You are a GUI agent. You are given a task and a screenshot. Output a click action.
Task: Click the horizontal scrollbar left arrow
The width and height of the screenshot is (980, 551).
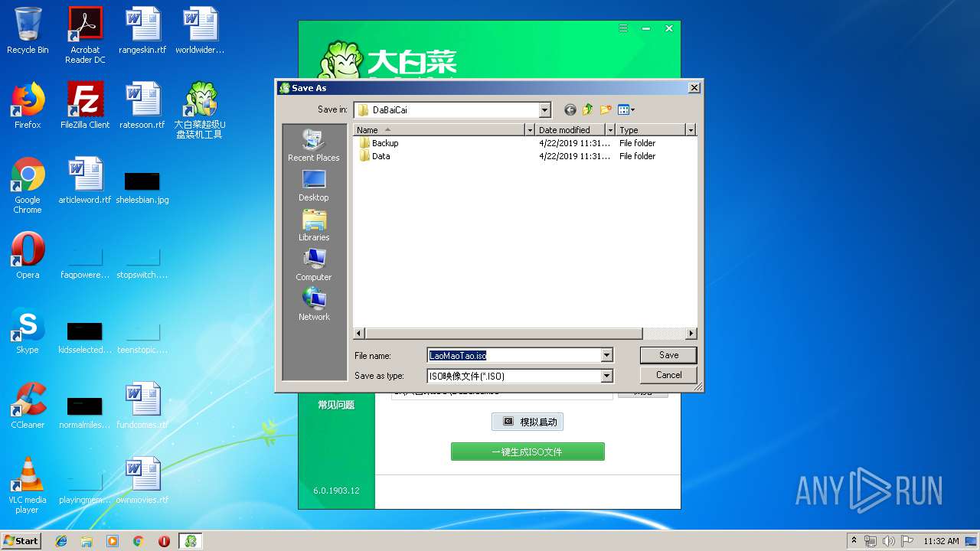click(358, 334)
